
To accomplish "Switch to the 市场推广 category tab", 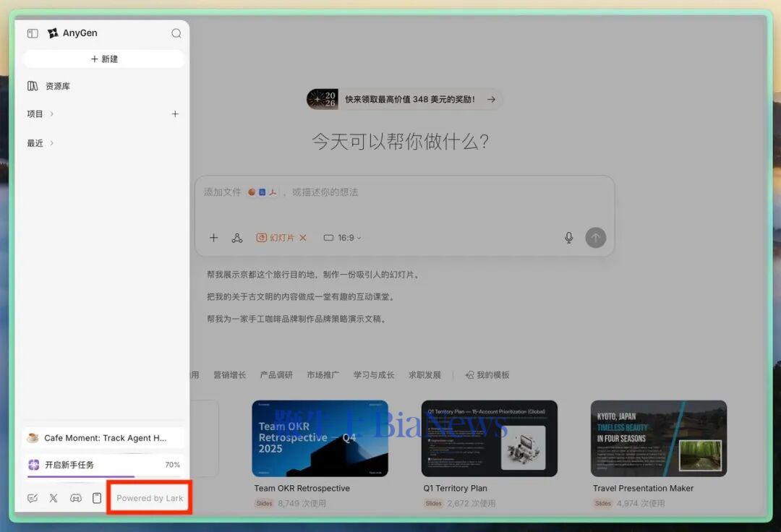I will pyautogui.click(x=323, y=374).
